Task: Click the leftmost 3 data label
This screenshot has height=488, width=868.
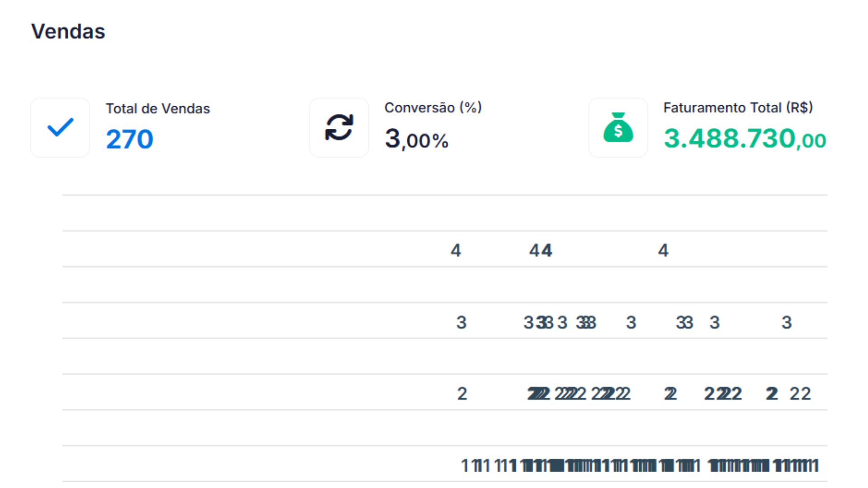Action: click(x=461, y=323)
